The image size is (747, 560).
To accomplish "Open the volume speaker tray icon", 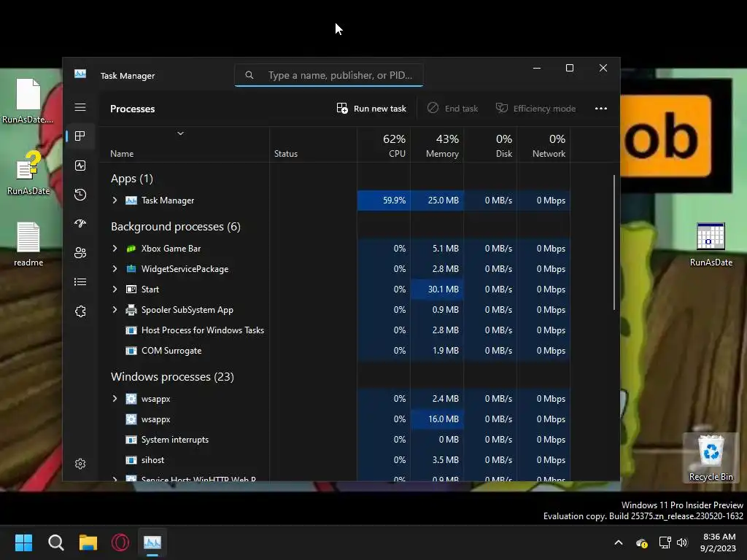I will (682, 542).
